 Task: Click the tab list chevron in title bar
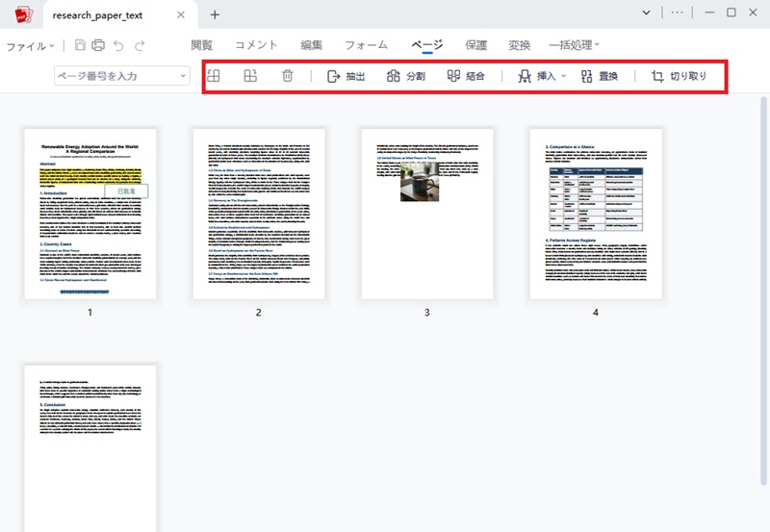coord(646,13)
